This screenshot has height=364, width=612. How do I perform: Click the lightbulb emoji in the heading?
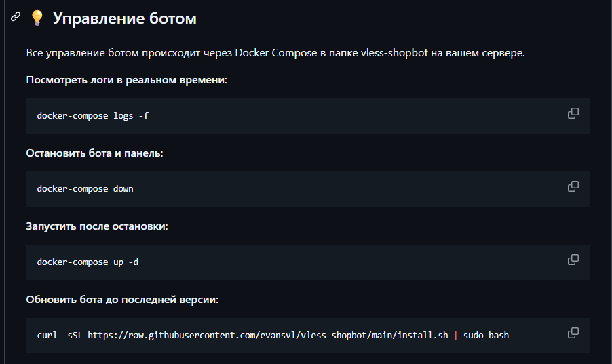coord(37,19)
